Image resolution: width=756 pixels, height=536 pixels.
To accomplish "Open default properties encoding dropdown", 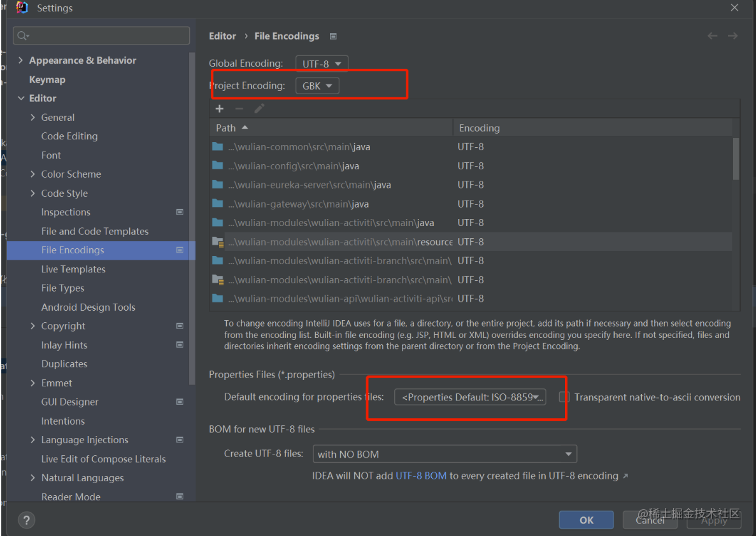I will click(470, 397).
